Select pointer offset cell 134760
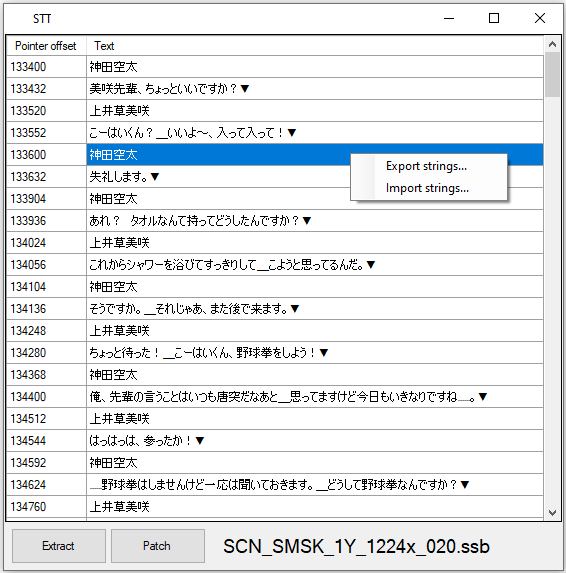The width and height of the screenshot is (566, 573). pyautogui.click(x=46, y=506)
